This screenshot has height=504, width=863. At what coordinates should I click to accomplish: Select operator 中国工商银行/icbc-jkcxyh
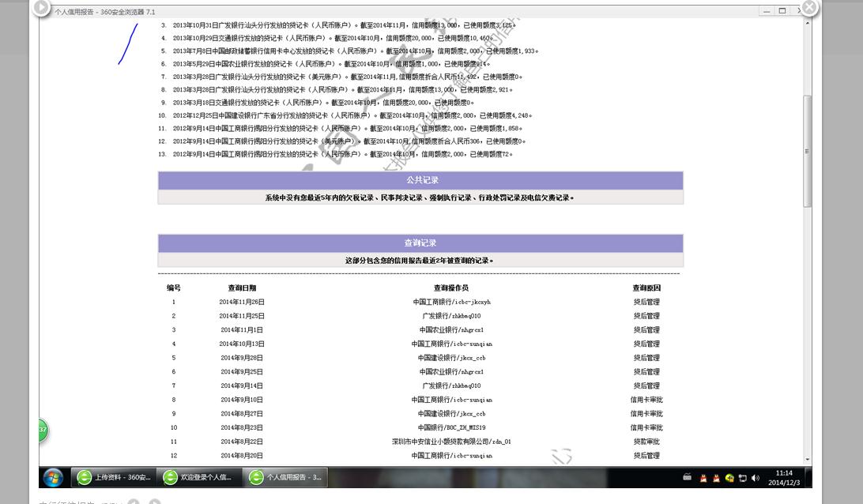click(x=452, y=302)
